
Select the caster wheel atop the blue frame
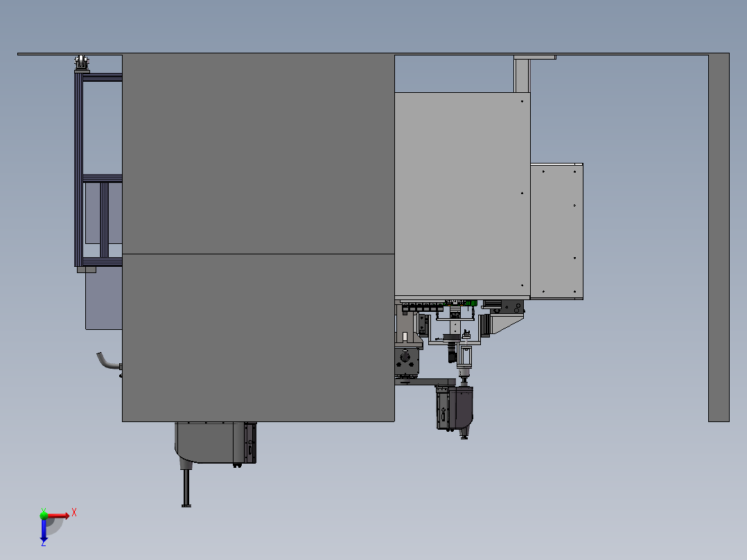(82, 63)
